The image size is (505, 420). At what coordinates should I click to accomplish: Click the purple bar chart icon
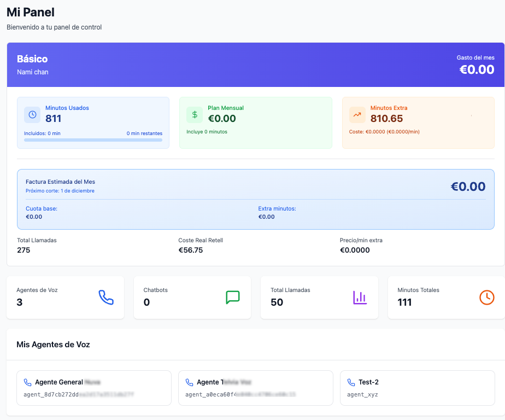click(360, 297)
